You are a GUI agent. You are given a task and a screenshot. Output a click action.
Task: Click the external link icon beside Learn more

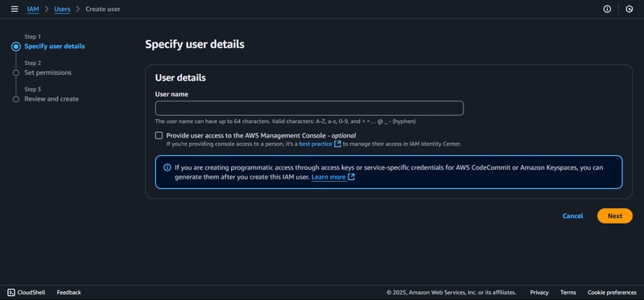coord(351,177)
